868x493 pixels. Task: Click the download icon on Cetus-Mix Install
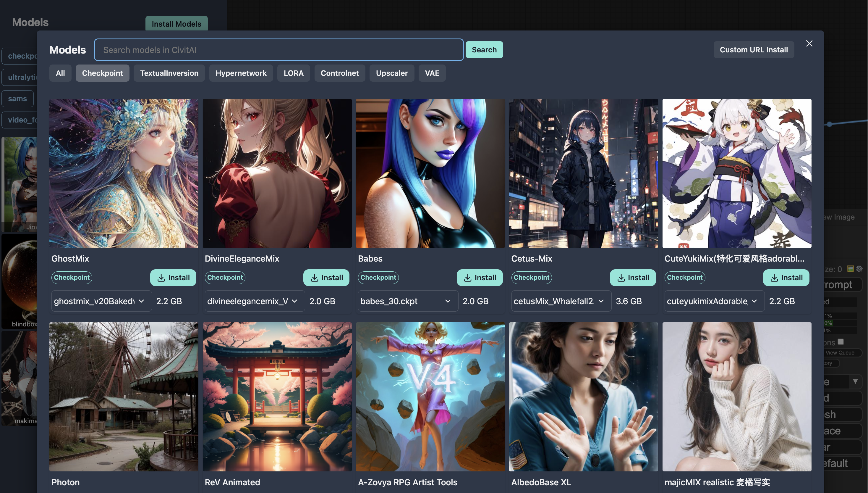click(621, 278)
